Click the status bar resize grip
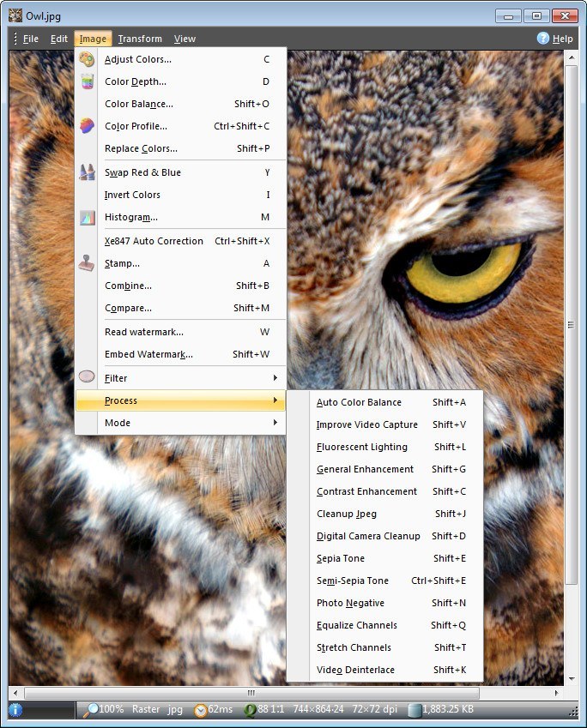The width and height of the screenshot is (587, 728). (x=573, y=712)
